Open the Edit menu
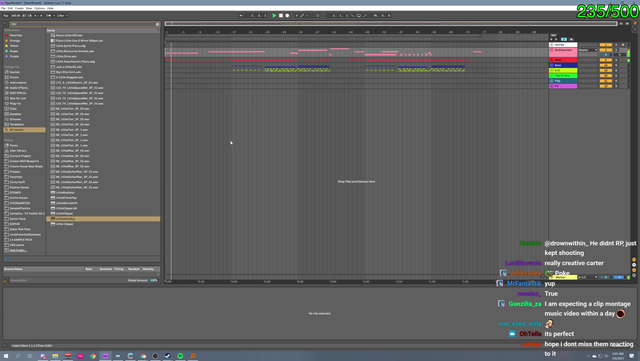Viewport: 640px width, 361px height. click(10, 8)
